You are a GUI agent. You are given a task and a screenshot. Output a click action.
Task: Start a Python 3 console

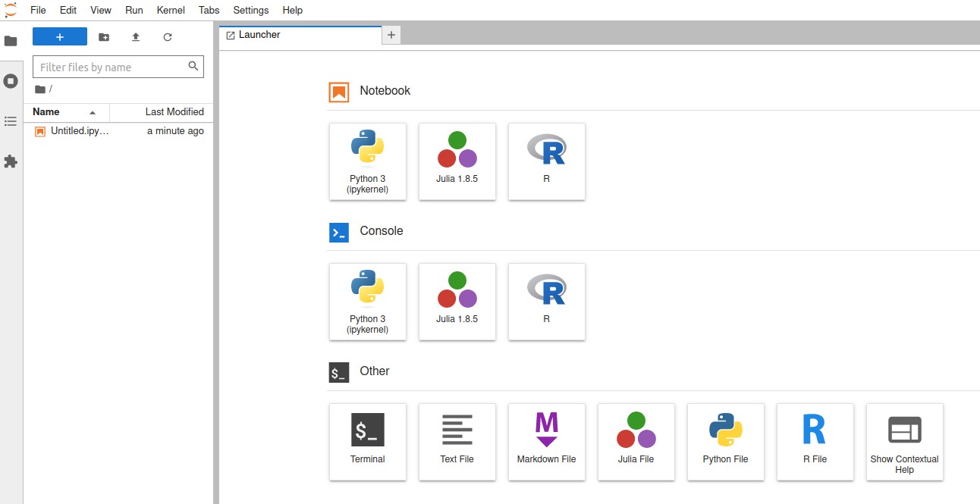pos(368,302)
